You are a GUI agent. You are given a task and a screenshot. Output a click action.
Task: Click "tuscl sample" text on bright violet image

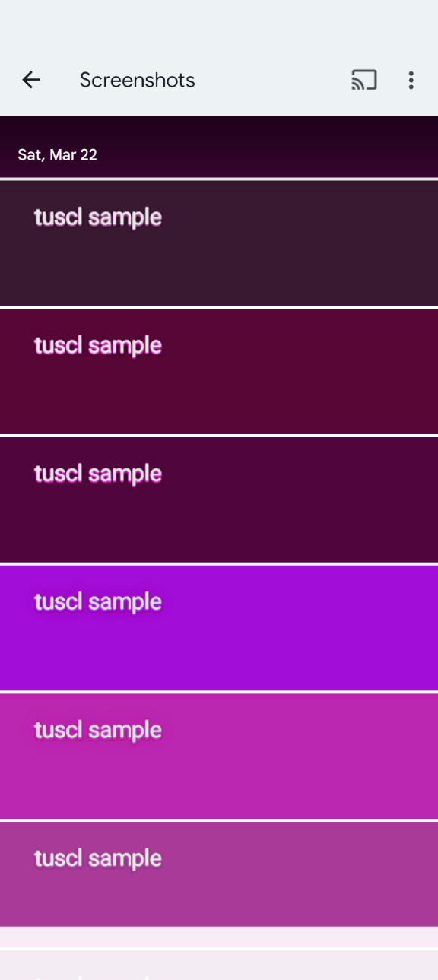(x=98, y=602)
